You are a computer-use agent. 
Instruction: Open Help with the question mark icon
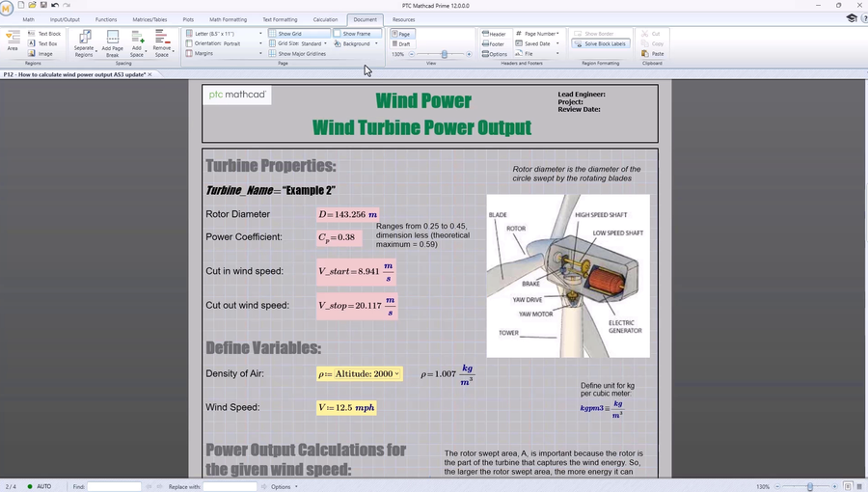click(x=864, y=19)
